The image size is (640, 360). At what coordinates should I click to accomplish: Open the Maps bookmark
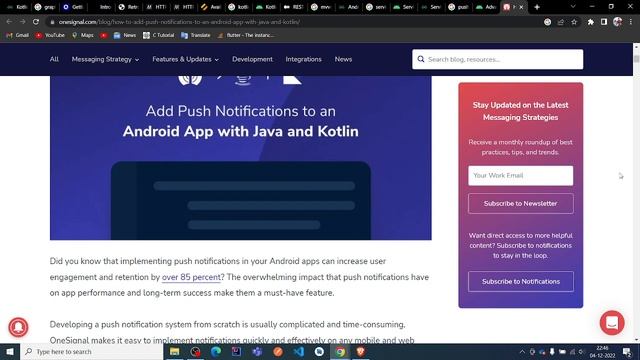point(83,35)
